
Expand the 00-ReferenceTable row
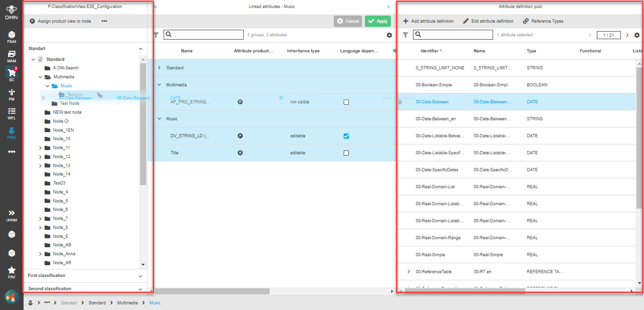pyautogui.click(x=408, y=271)
